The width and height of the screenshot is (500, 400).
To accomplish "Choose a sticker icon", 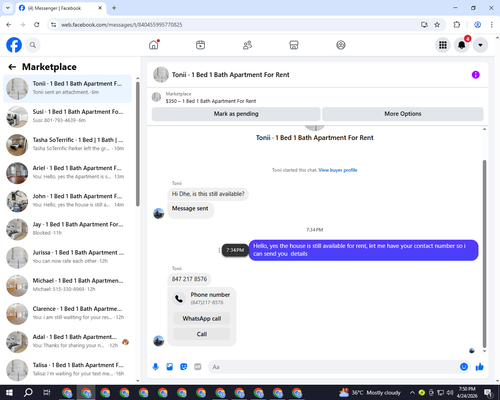I will [184, 367].
